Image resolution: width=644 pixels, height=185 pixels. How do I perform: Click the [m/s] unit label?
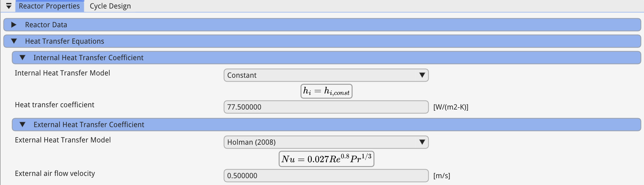[x=442, y=176]
